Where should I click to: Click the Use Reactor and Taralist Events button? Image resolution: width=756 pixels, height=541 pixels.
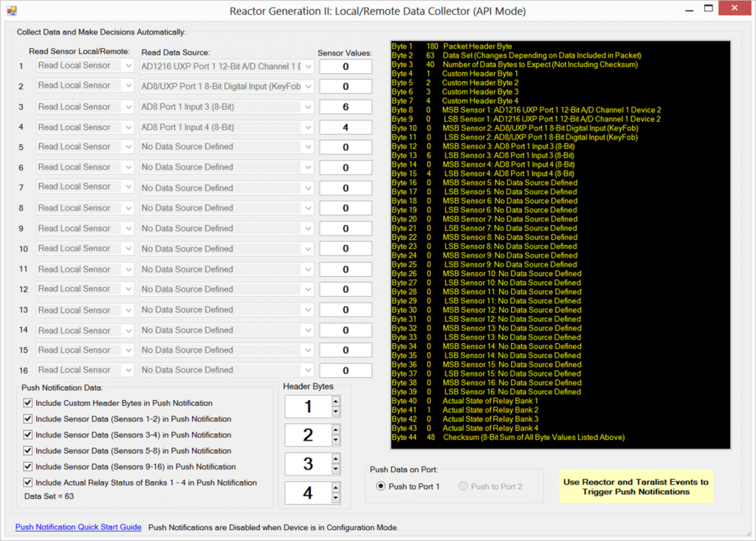[x=636, y=487]
